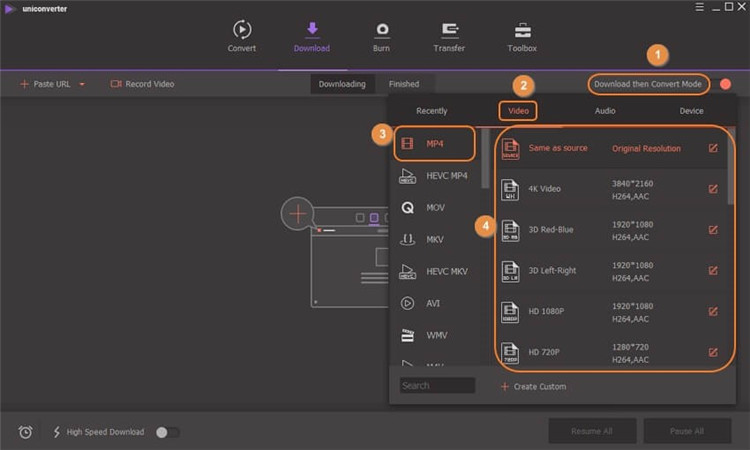The width and height of the screenshot is (750, 450).
Task: Click Record Video
Action: pos(142,84)
